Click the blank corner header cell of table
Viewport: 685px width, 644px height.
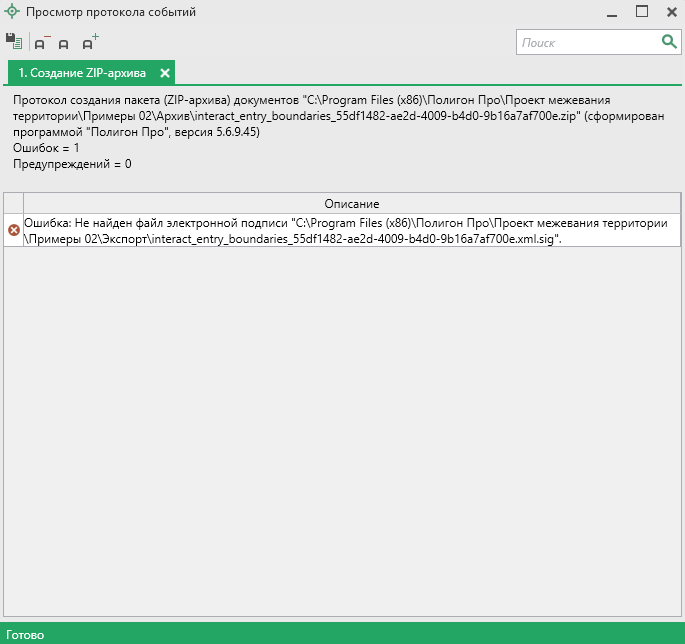(14, 203)
